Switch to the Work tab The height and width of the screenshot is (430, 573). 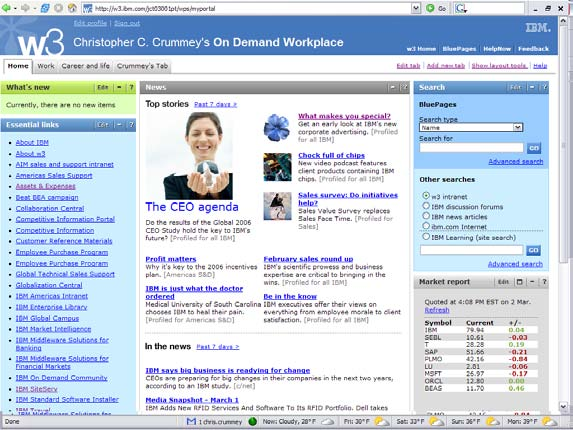[x=46, y=66]
